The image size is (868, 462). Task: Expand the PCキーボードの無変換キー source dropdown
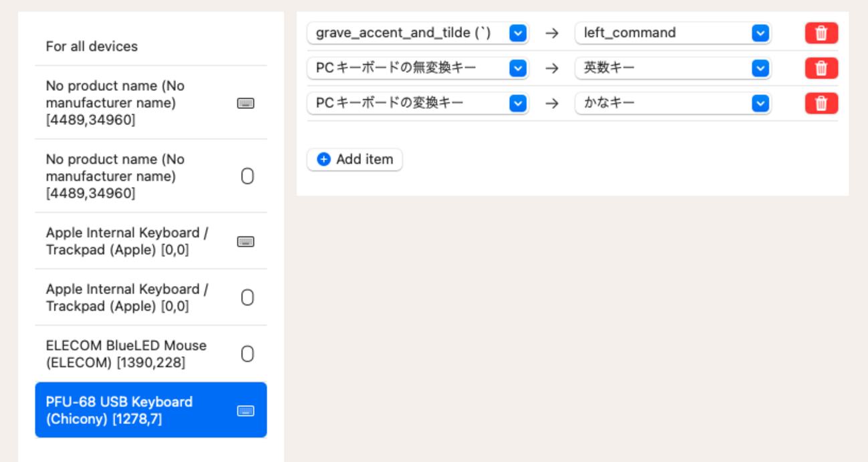click(x=518, y=68)
